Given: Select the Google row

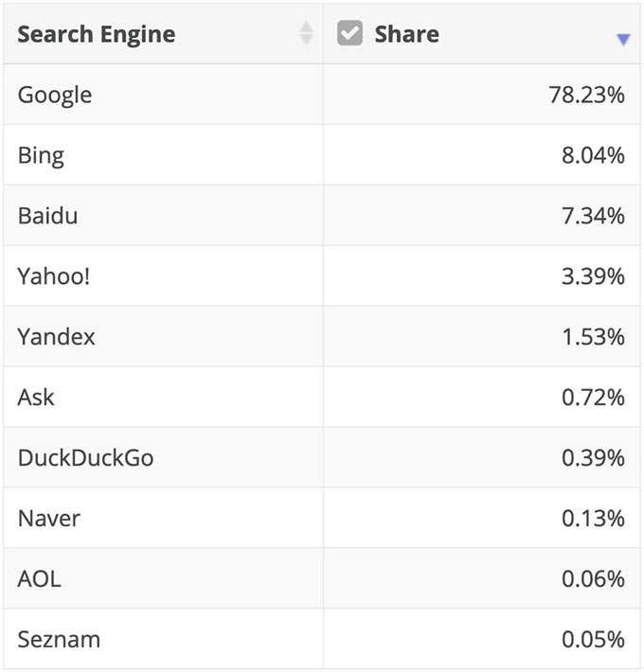Looking at the screenshot, I should pos(55,95).
